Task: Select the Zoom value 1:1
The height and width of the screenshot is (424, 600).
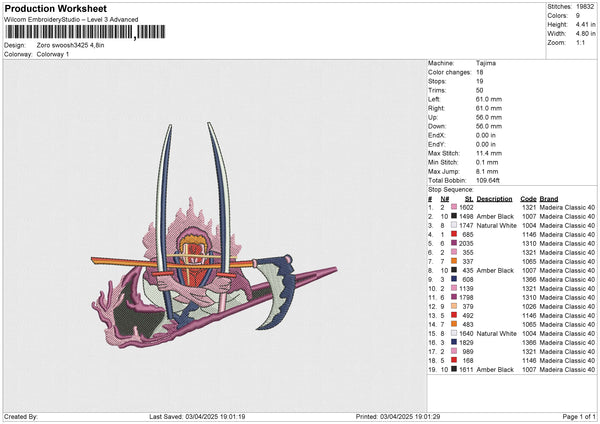Action: 580,43
